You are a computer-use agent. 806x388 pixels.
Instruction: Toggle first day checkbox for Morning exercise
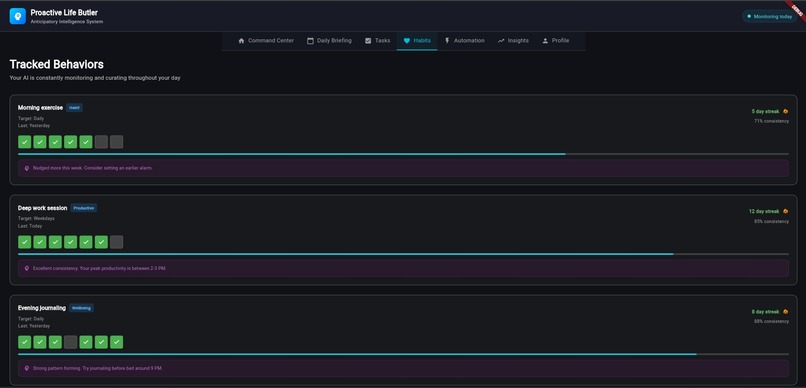25,142
